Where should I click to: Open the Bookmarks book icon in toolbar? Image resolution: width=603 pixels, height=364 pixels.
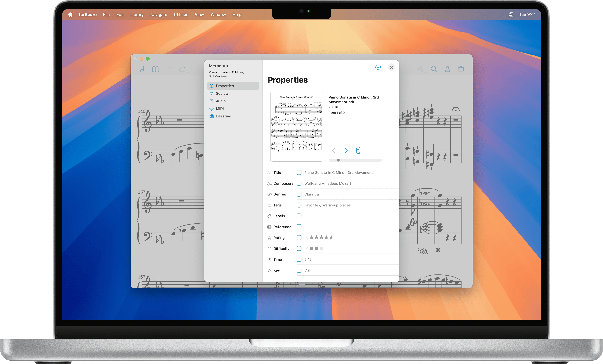coord(156,69)
